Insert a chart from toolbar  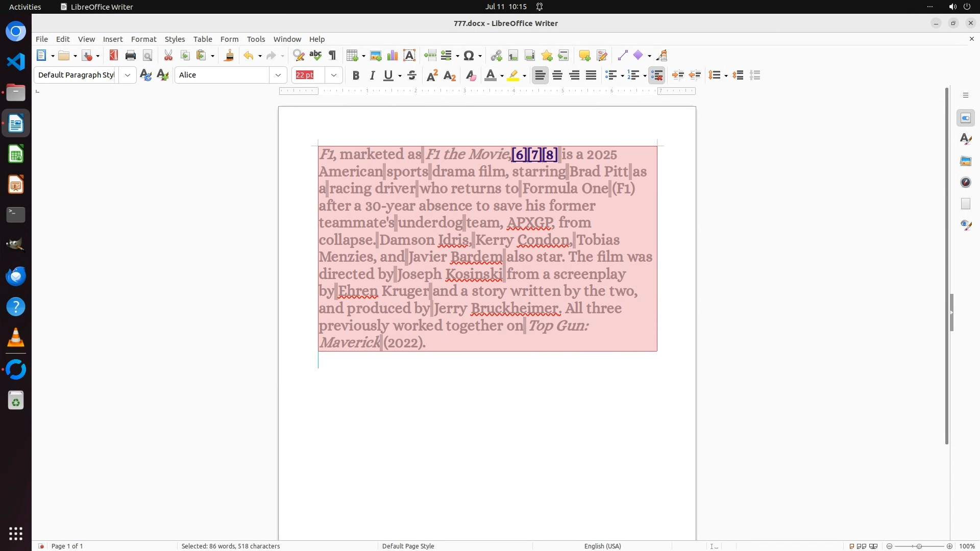[x=393, y=55]
